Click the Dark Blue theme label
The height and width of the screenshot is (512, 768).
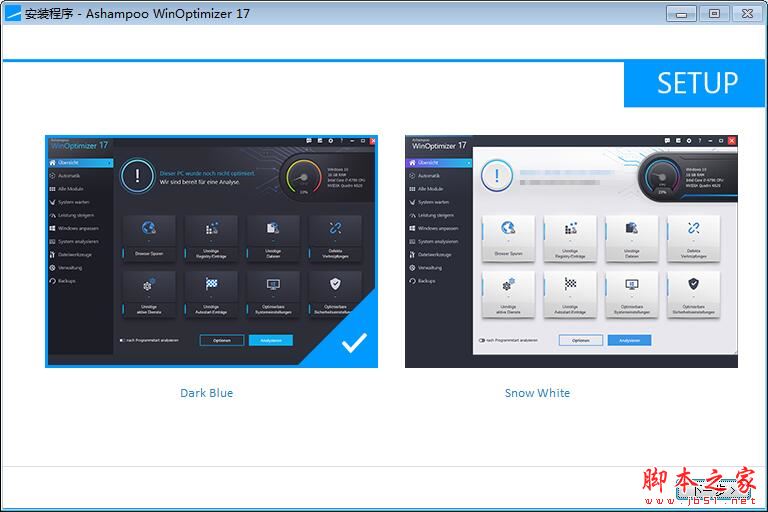point(207,393)
